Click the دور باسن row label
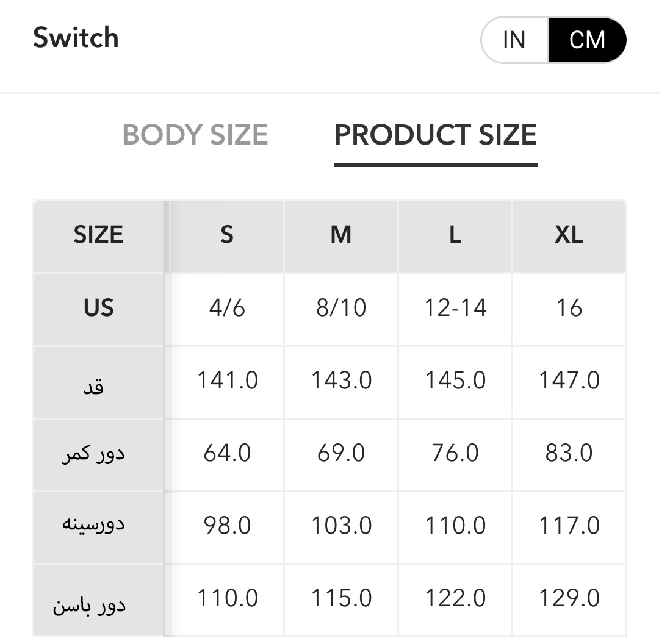Image resolution: width=659 pixels, height=644 pixels. coord(89,604)
